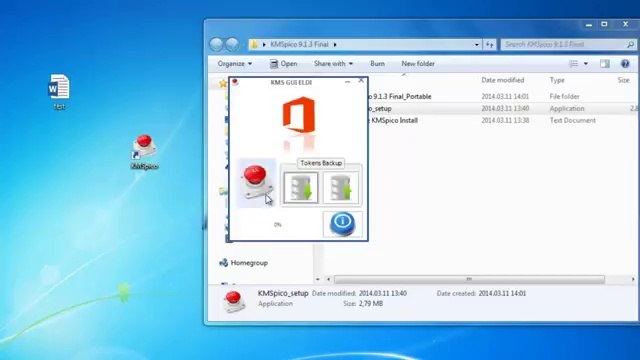Click the Forward arrow in Explorer
The height and width of the screenshot is (360, 640).
tap(232, 44)
